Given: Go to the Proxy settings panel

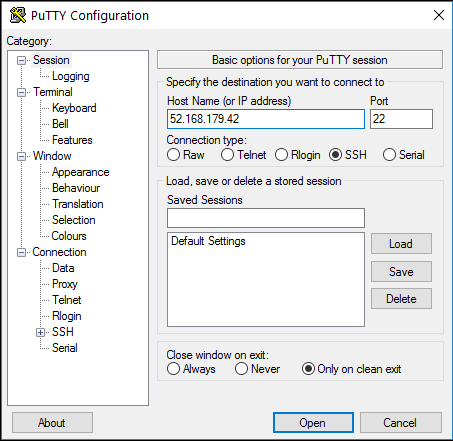Looking at the screenshot, I should click(x=65, y=284).
